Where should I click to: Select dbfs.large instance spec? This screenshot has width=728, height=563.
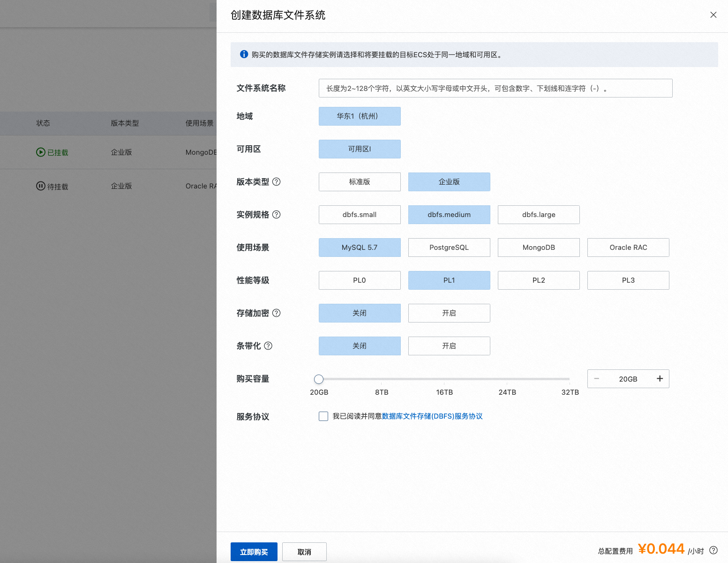539,215
